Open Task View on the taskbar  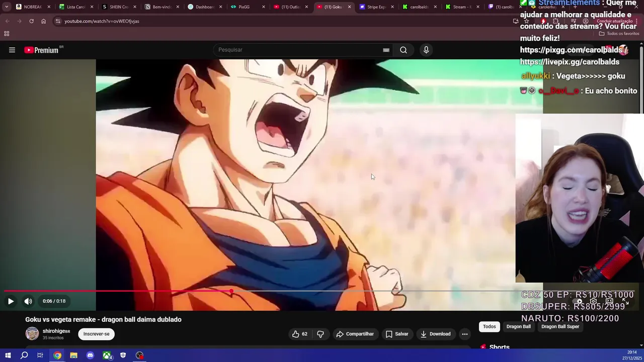point(40,355)
